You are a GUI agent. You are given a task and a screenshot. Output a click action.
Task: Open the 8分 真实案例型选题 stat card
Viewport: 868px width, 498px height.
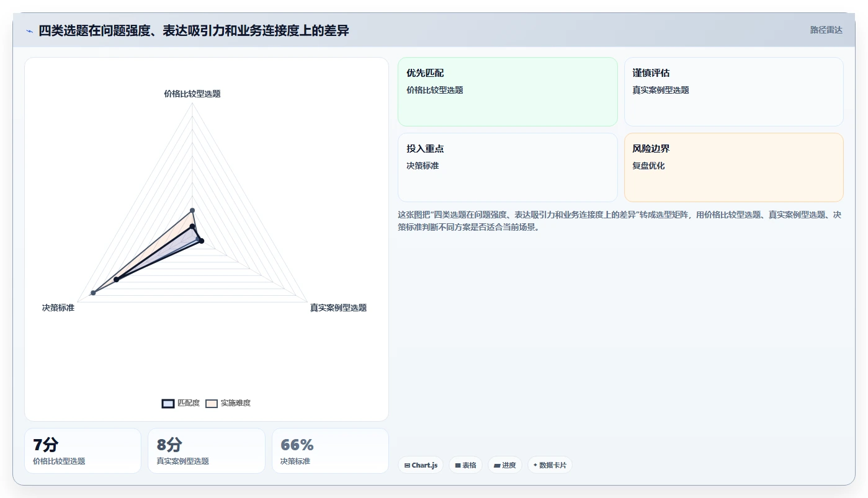(207, 451)
